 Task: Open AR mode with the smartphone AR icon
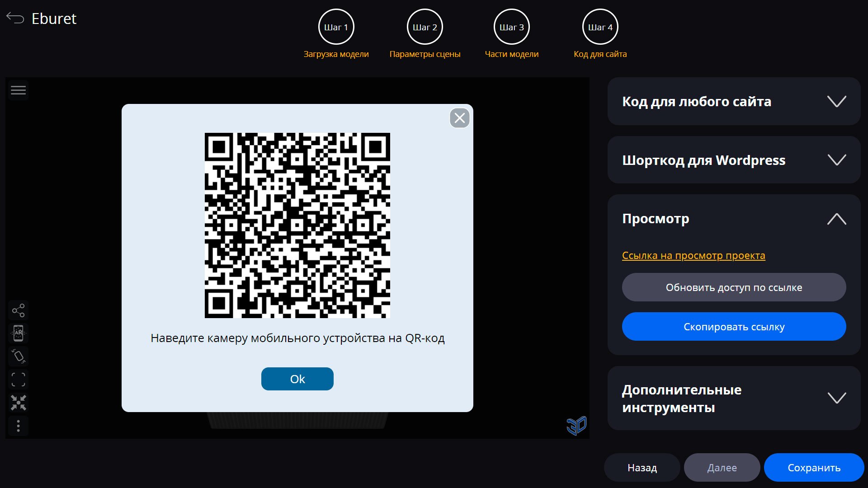tap(18, 333)
